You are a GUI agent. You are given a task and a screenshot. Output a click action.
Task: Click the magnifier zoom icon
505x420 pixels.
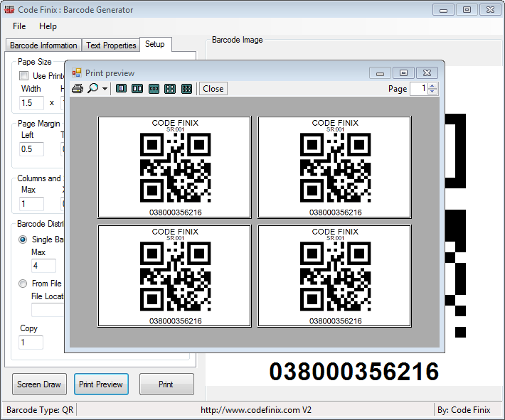pyautogui.click(x=92, y=88)
